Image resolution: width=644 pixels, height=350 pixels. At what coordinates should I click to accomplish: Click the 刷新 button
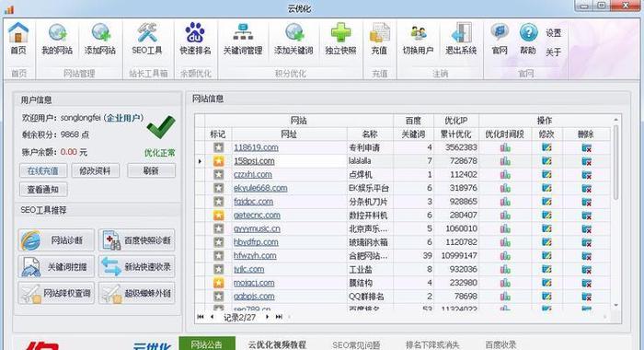(x=151, y=170)
